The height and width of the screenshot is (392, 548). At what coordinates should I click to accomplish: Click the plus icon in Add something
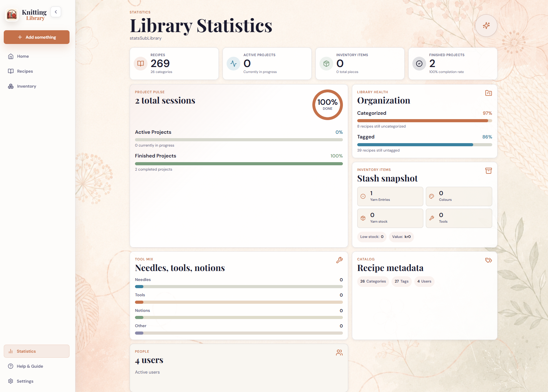(20, 37)
